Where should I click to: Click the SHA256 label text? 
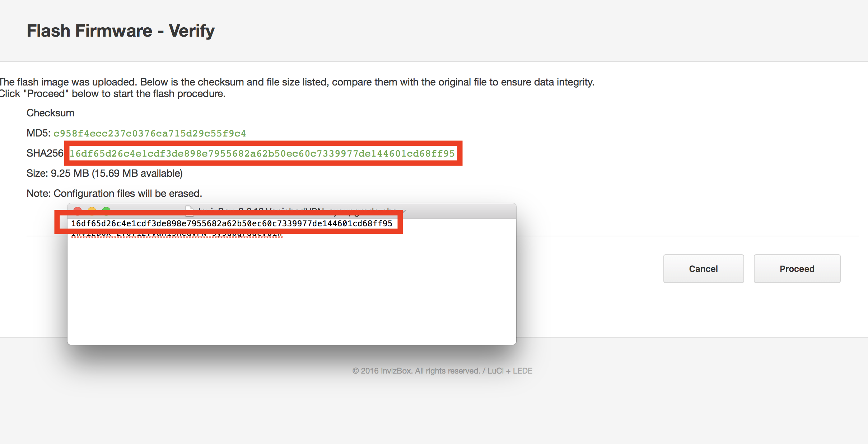45,153
